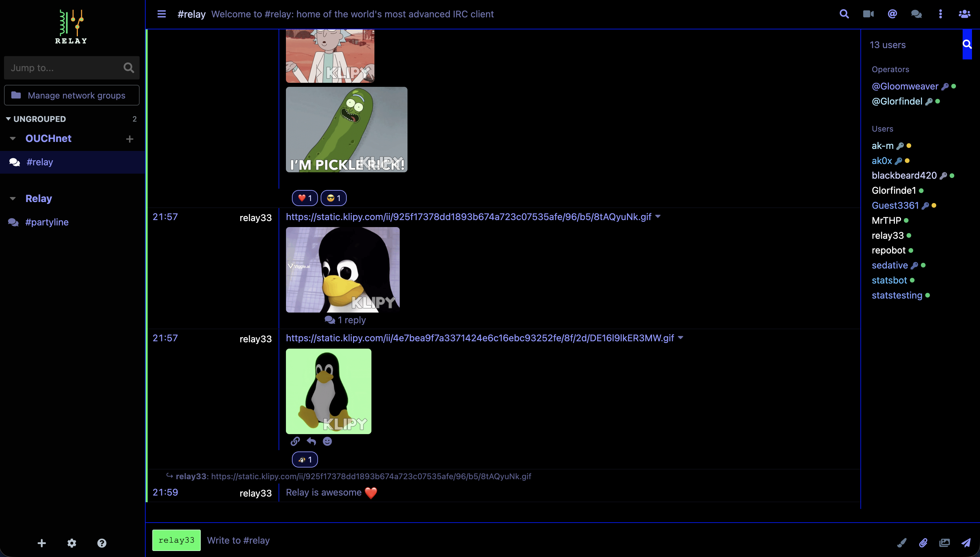The height and width of the screenshot is (557, 980).
Task: View the 1 reply thread
Action: click(345, 320)
